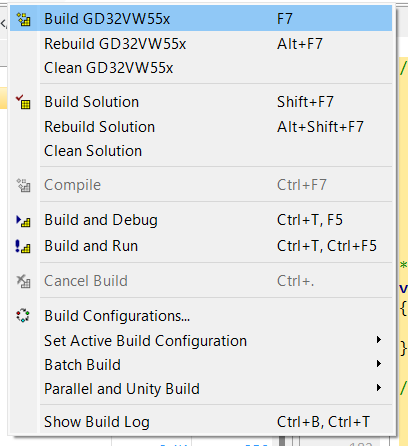The image size is (408, 446).
Task: Click the Build and Debug arrow icon
Action: click(23, 221)
